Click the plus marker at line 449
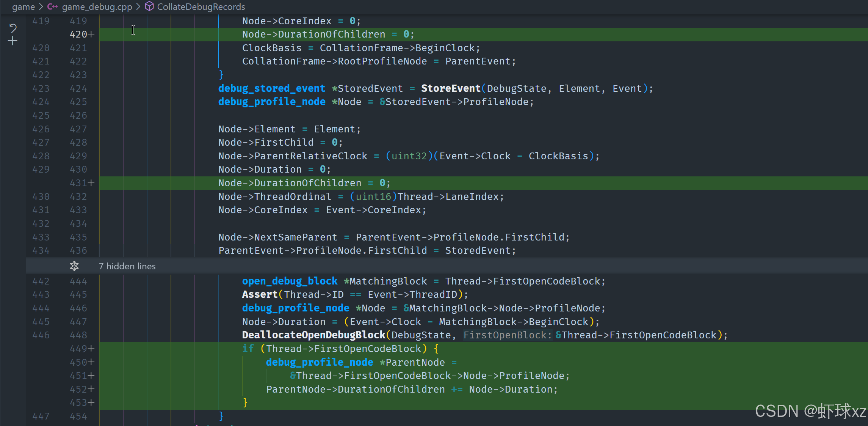This screenshot has height=426, width=868. click(x=91, y=349)
